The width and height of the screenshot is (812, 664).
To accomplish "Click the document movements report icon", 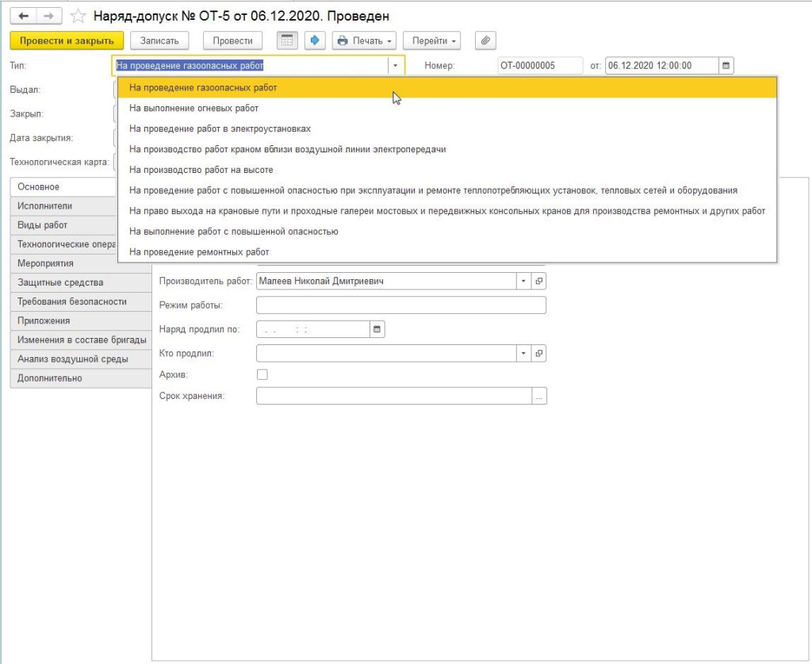I will 287,40.
